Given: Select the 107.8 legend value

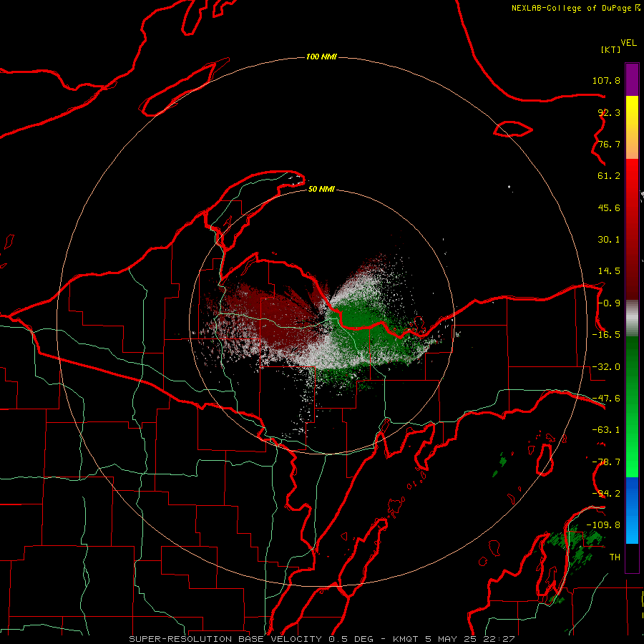Looking at the screenshot, I should pos(606,80).
